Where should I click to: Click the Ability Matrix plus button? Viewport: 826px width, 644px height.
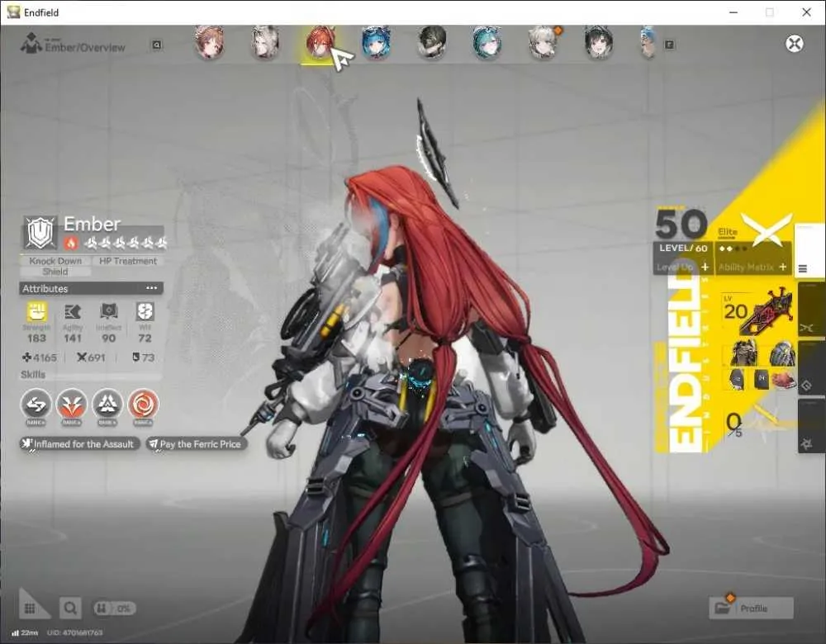[x=783, y=267]
